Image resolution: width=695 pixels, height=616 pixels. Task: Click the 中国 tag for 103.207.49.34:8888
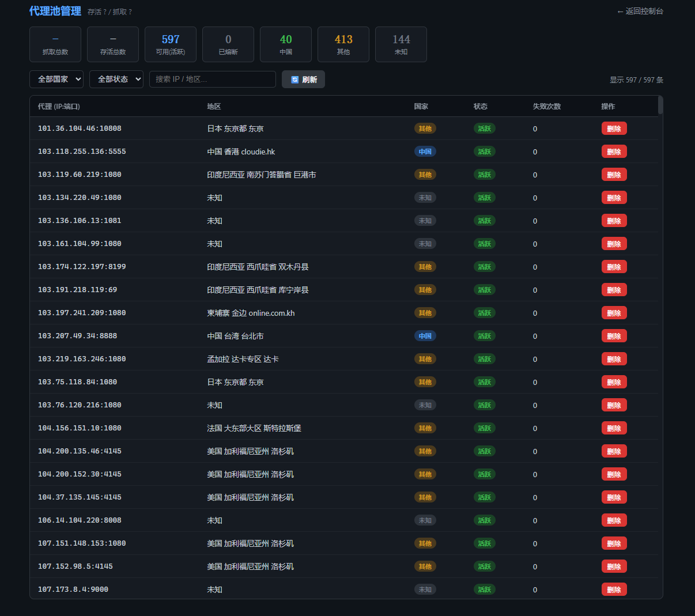point(425,336)
